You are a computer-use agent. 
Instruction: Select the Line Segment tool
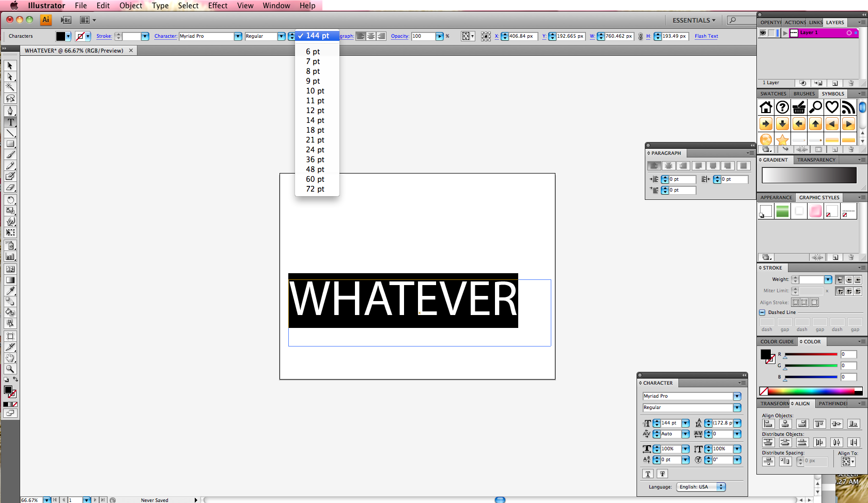pos(10,133)
